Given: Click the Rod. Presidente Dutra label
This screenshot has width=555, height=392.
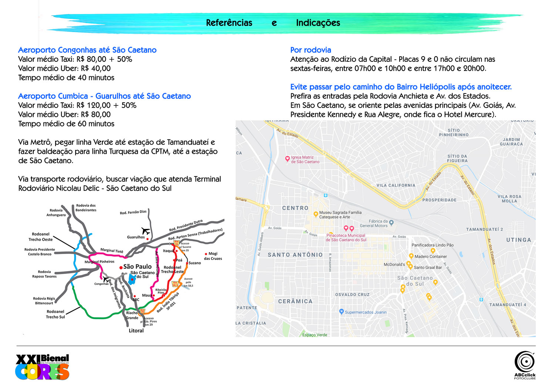Looking at the screenshot, I should (x=186, y=226).
